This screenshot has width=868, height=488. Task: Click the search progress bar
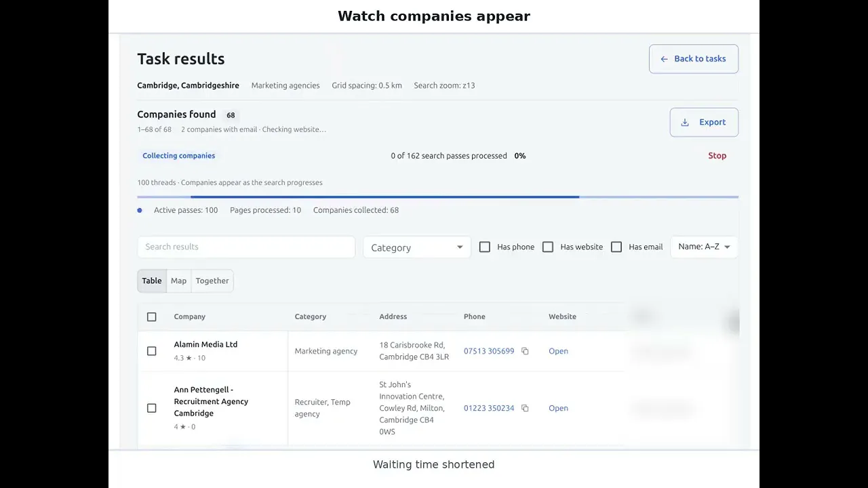pos(437,197)
